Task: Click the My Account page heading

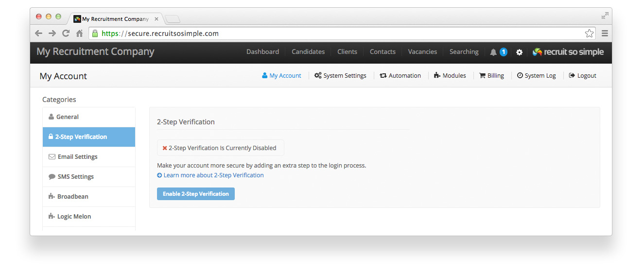Action: tap(63, 76)
